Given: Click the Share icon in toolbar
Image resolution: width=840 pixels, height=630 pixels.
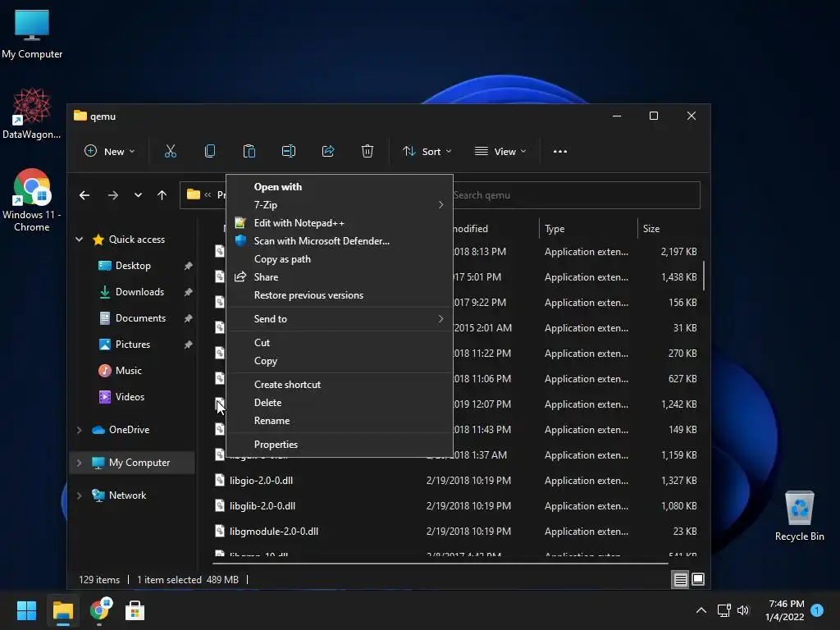Looking at the screenshot, I should [x=328, y=152].
